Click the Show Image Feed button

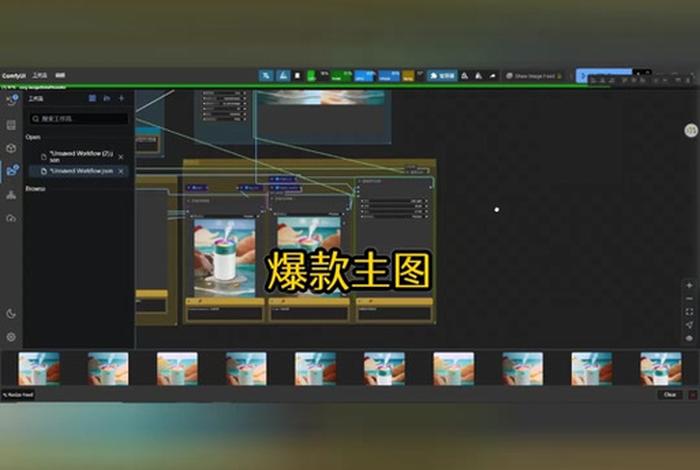(533, 76)
